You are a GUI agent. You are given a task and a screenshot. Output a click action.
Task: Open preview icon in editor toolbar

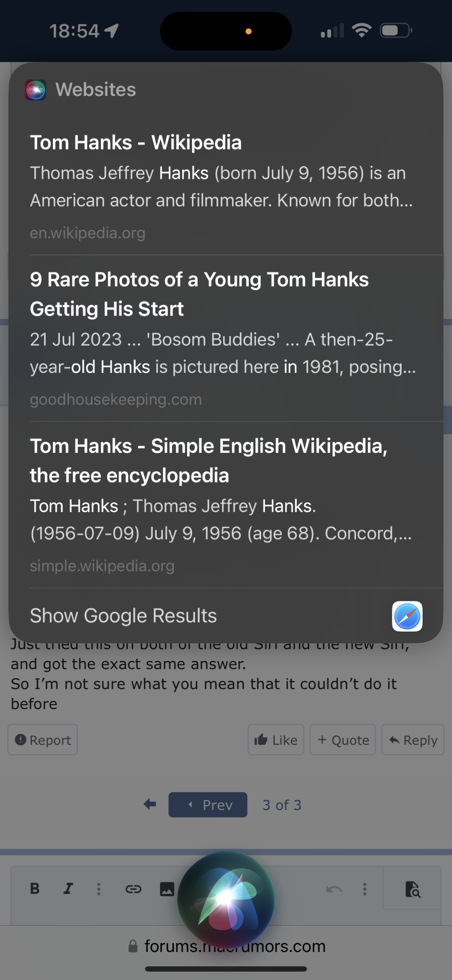(x=413, y=889)
